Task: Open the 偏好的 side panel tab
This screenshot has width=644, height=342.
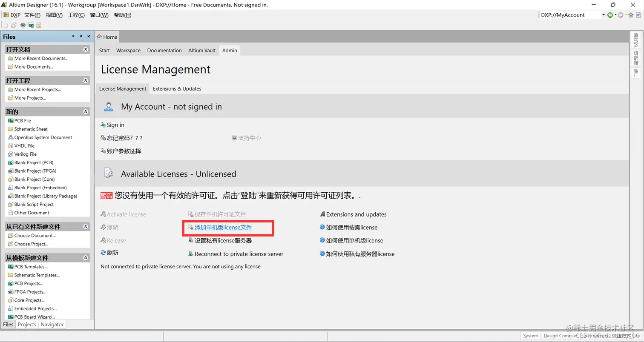Action: pyautogui.click(x=635, y=40)
